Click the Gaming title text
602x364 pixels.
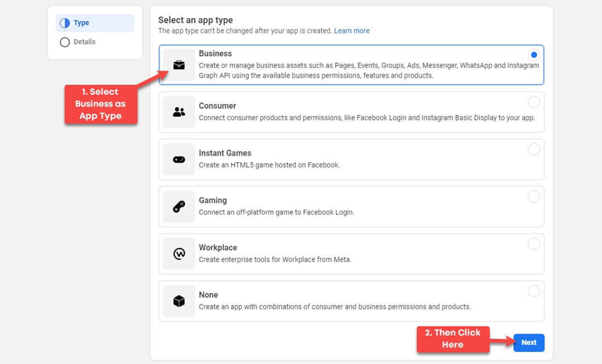tap(213, 200)
